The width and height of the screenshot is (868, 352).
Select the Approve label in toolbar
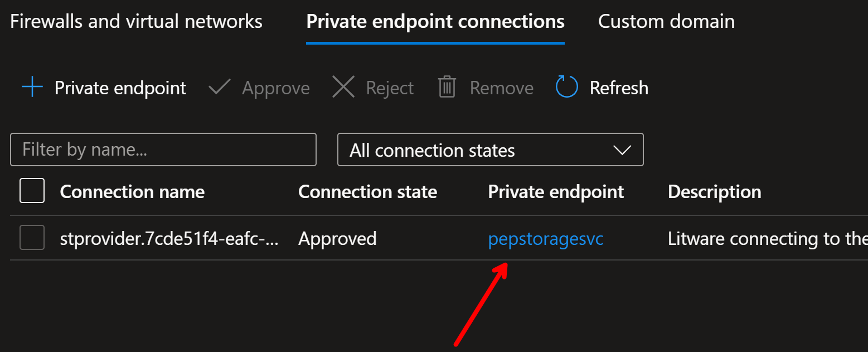pyautogui.click(x=276, y=88)
